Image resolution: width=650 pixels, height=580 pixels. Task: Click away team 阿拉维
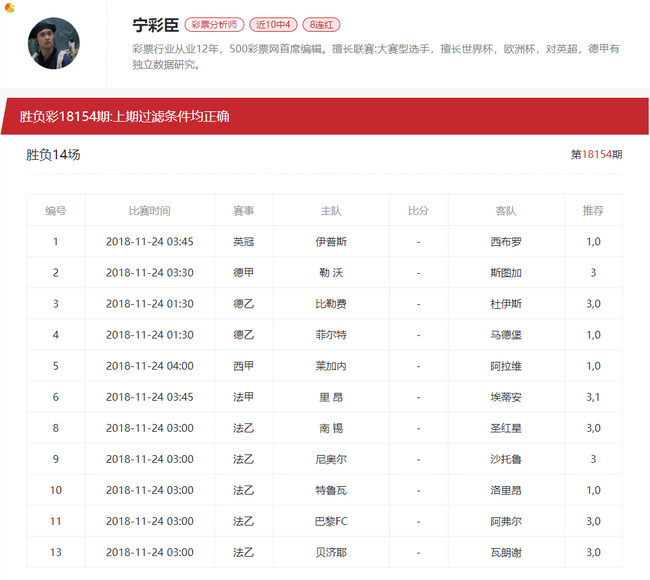(x=506, y=366)
